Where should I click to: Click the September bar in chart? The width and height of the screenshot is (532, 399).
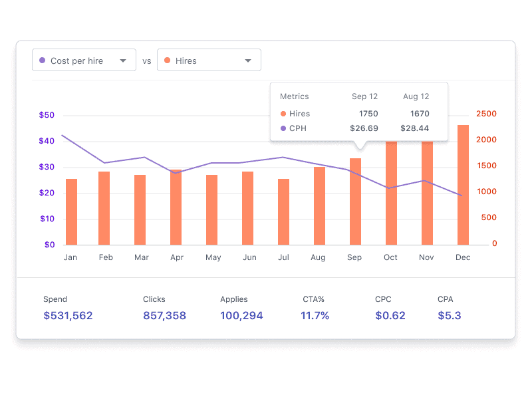[355, 201]
